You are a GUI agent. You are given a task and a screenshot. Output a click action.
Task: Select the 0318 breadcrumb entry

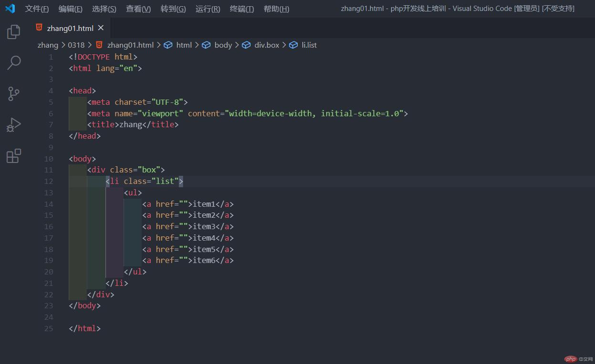pos(76,45)
